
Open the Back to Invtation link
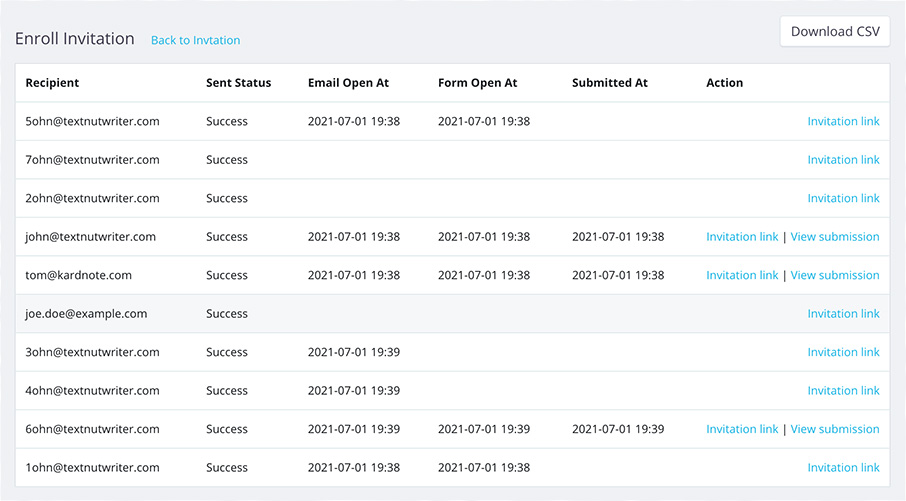(195, 40)
